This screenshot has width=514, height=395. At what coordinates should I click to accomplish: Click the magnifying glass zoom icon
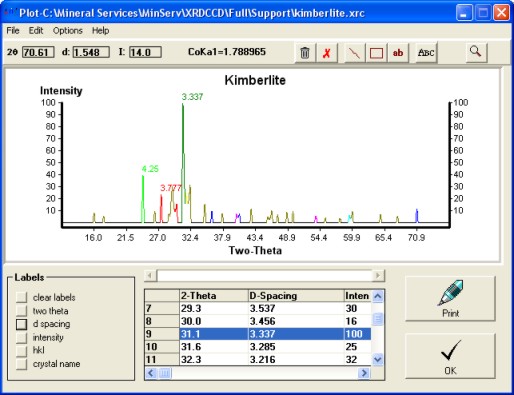pyautogui.click(x=476, y=52)
